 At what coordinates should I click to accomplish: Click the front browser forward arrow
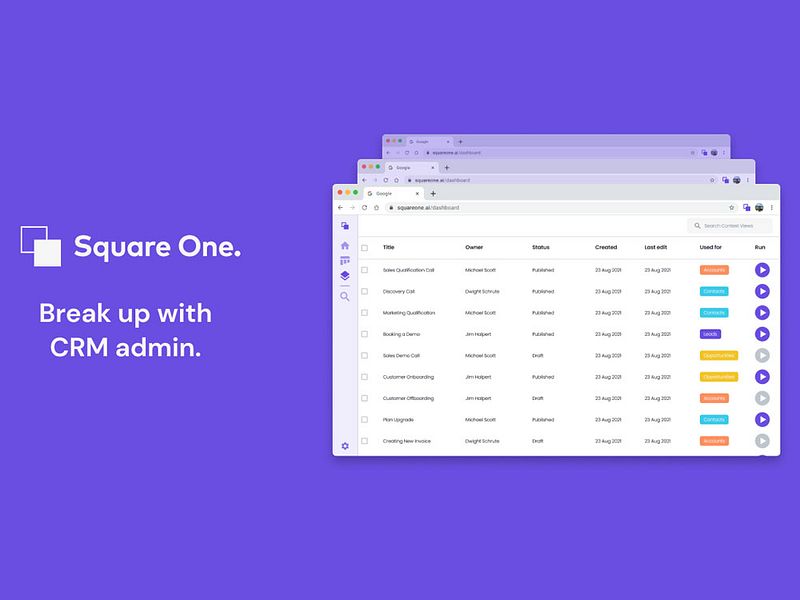click(352, 208)
